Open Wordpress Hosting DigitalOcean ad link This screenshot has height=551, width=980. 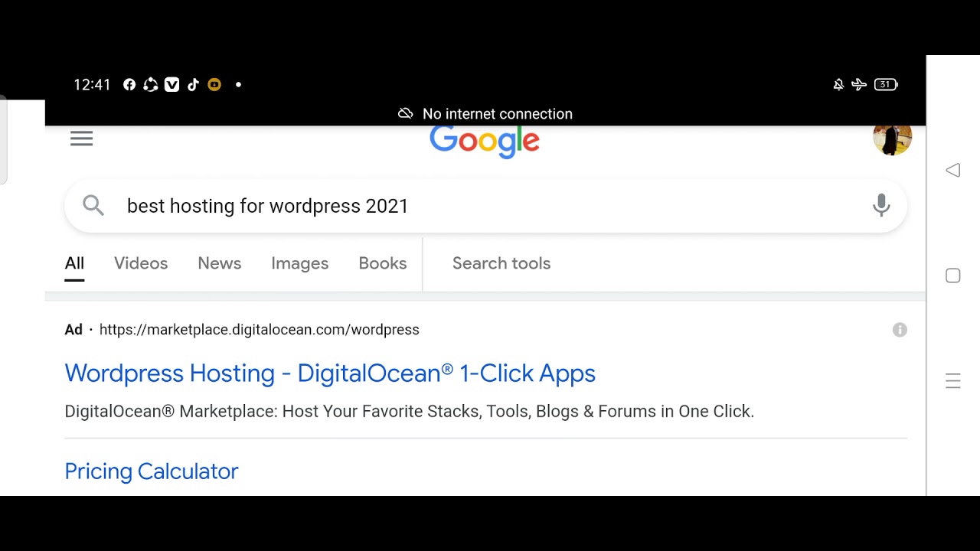(x=330, y=373)
